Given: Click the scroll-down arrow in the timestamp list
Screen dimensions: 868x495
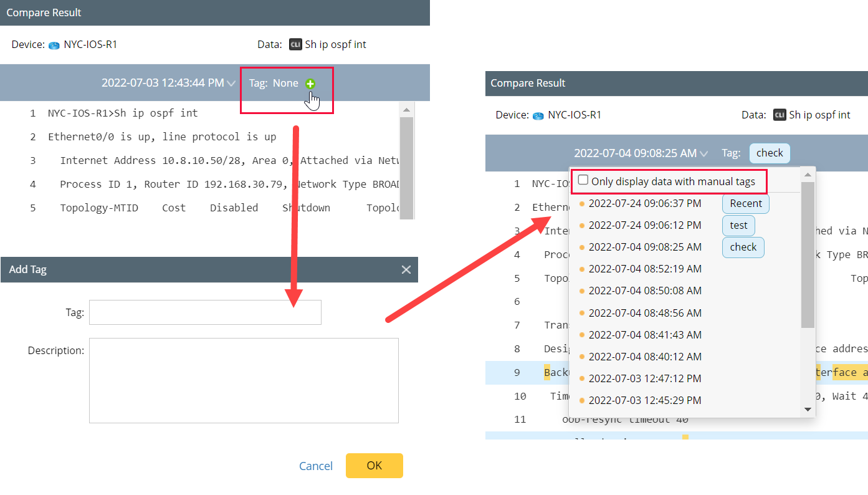Looking at the screenshot, I should (x=808, y=410).
